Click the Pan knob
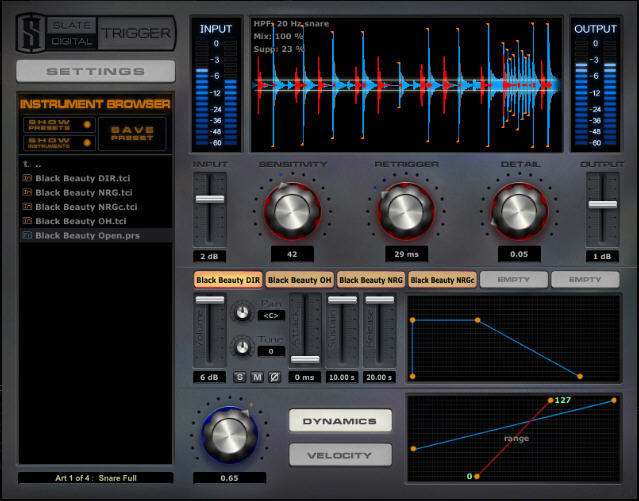639x501 pixels. 242,313
